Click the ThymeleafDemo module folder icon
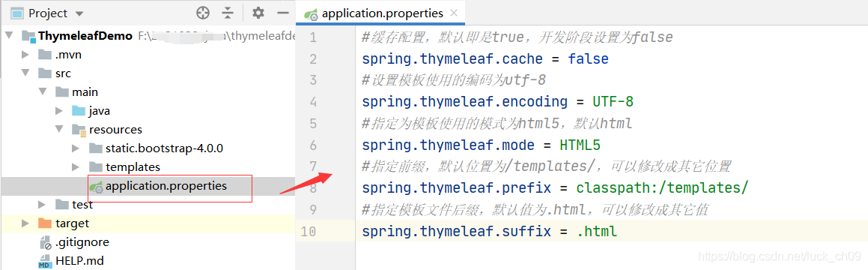The image size is (868, 270). coord(28,36)
